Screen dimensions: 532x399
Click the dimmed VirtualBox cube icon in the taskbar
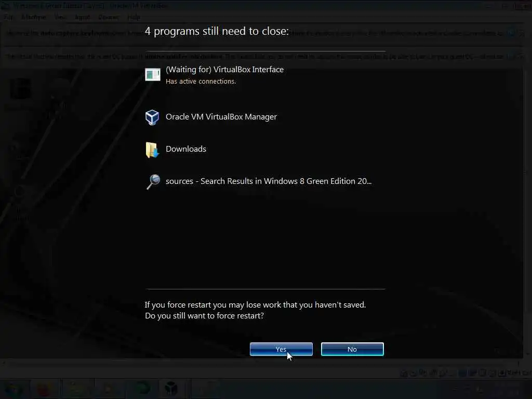[x=171, y=388]
